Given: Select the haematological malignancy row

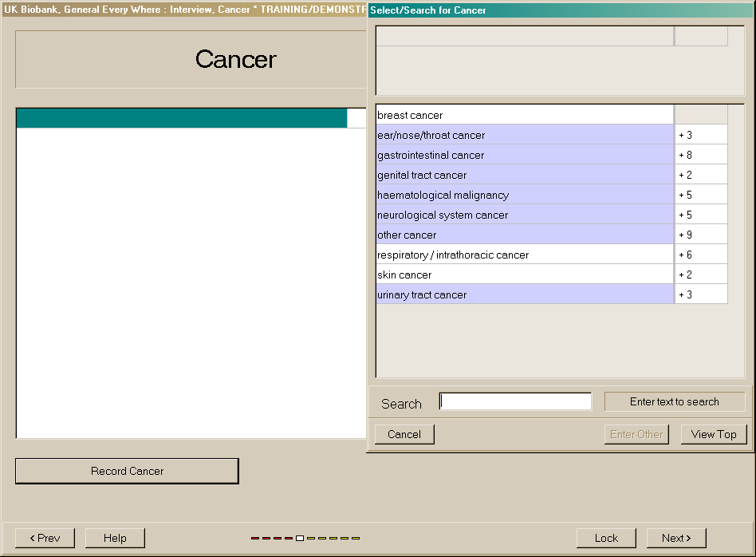Looking at the screenshot, I should (x=525, y=195).
